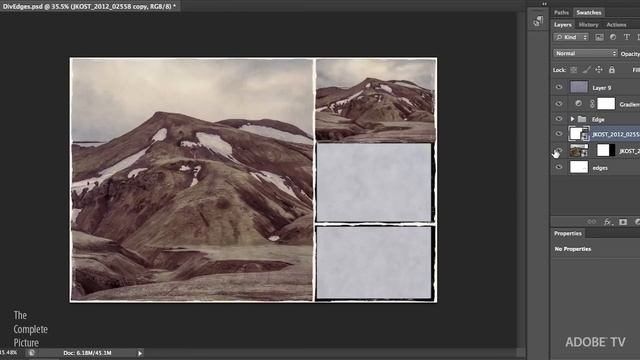Click the bottom gray textured frame
The image size is (640, 360).
coord(374,262)
